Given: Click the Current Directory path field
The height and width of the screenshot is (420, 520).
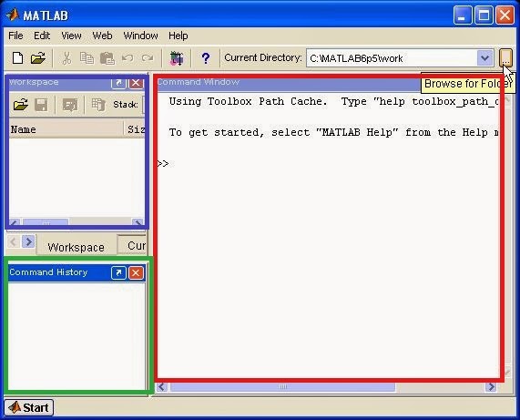Looking at the screenshot, I should coord(392,58).
